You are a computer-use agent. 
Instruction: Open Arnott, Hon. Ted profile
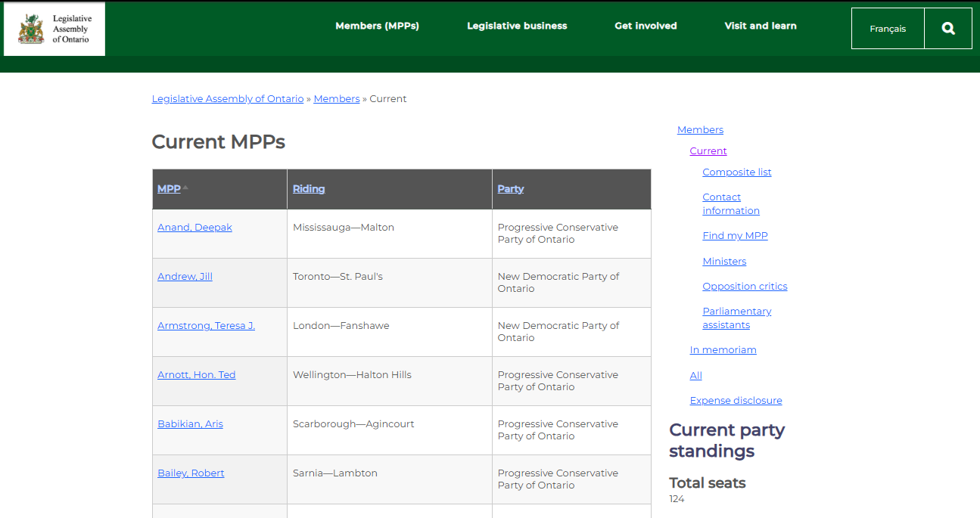(x=196, y=375)
